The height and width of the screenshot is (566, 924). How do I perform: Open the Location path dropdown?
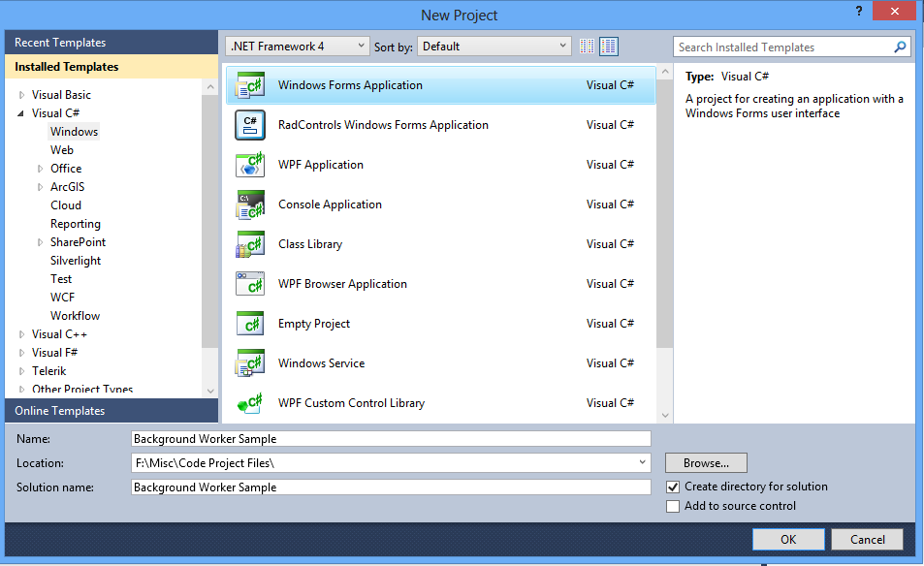coord(642,462)
